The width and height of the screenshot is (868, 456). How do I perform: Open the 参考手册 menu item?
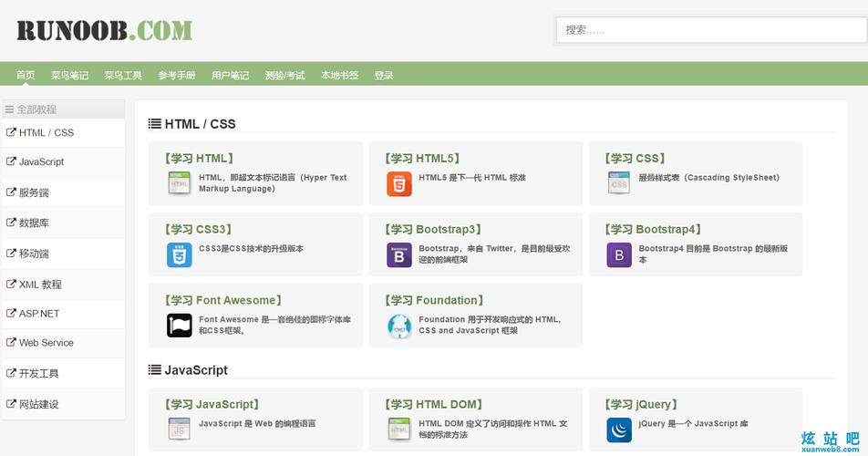tap(177, 75)
